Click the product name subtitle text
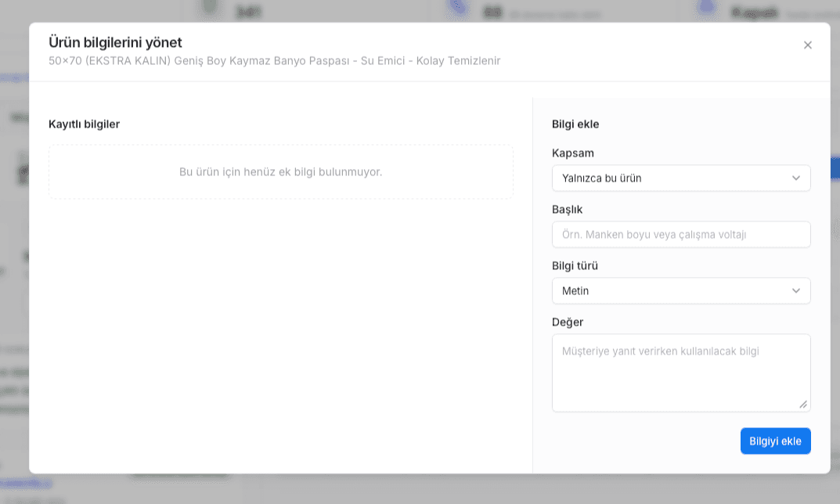 pos(274,61)
